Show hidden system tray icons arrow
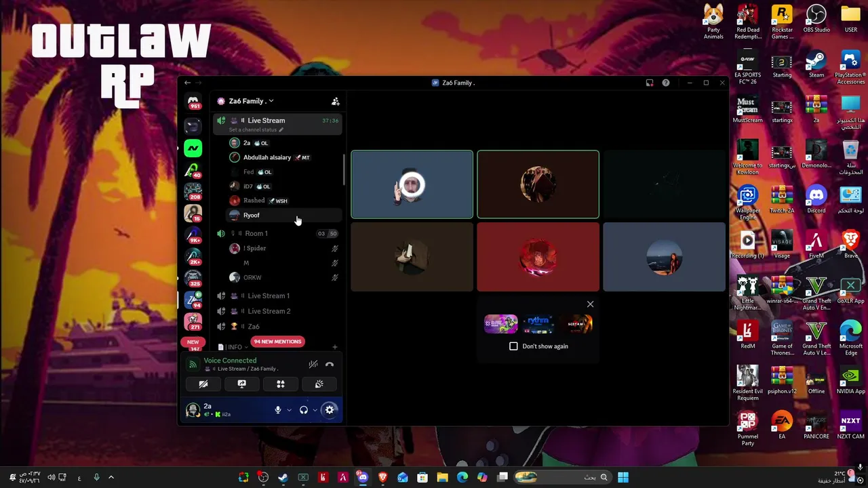Viewport: 868px width, 488px height. (x=111, y=478)
